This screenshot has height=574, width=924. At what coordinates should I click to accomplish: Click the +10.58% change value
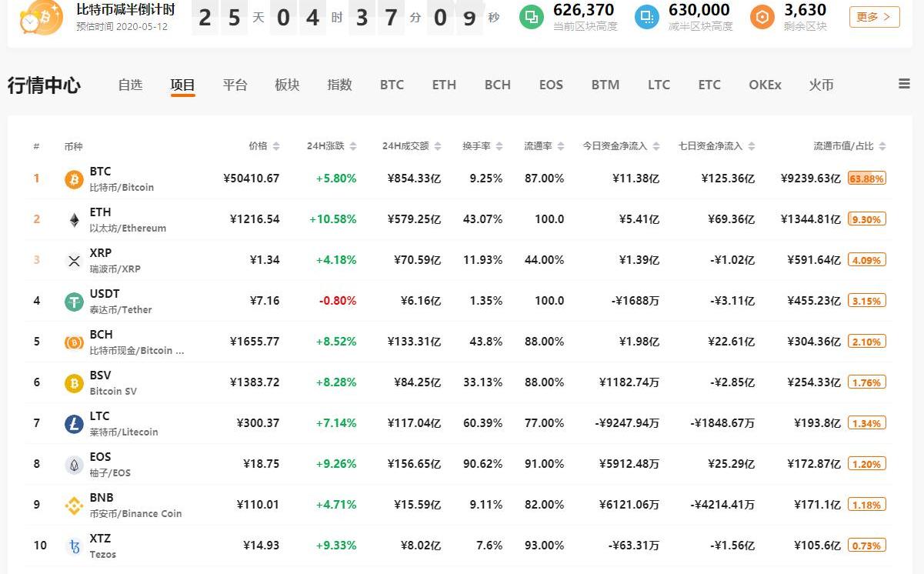(x=333, y=219)
